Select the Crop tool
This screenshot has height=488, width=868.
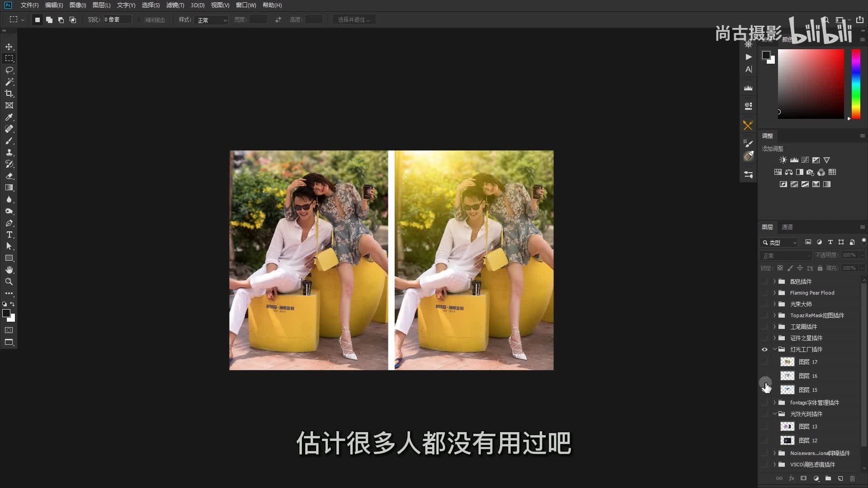9,94
